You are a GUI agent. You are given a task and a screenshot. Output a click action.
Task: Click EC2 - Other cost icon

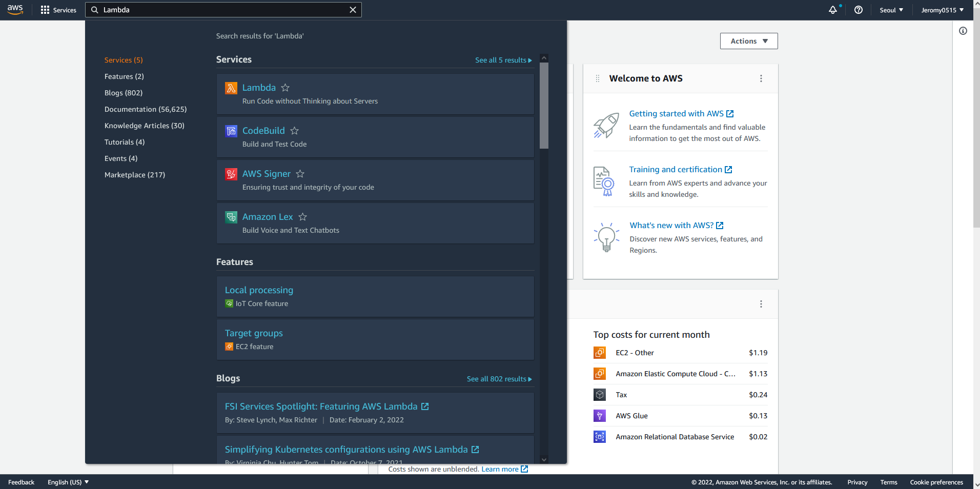click(x=600, y=353)
